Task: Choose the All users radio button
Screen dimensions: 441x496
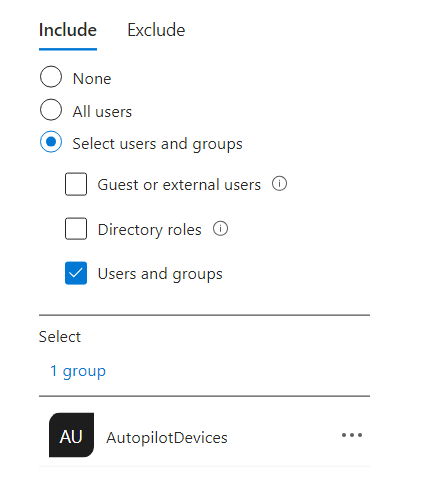Action: (51, 109)
